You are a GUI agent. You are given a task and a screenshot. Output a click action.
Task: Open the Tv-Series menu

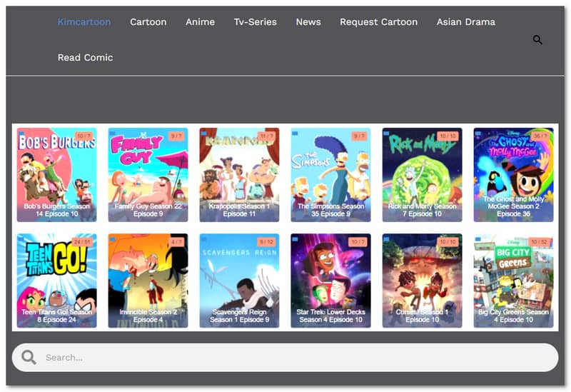click(255, 22)
